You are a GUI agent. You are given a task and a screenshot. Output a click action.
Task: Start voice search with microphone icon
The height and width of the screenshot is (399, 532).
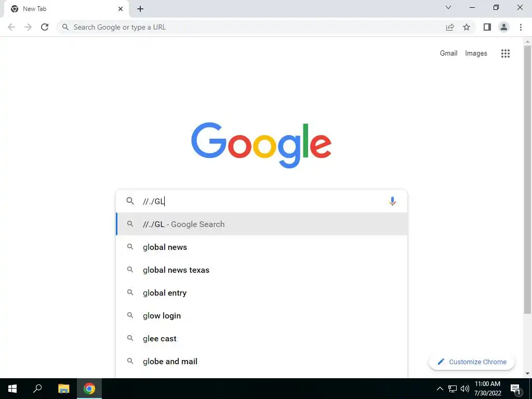point(392,201)
